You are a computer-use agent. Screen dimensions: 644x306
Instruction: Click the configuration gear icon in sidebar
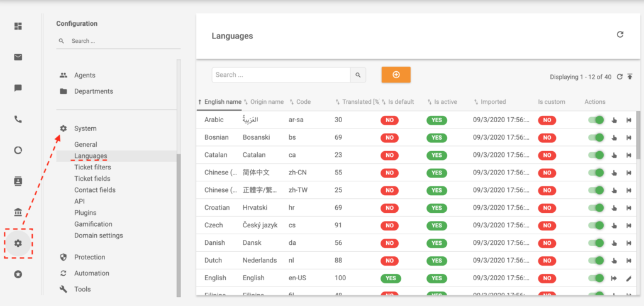18,243
